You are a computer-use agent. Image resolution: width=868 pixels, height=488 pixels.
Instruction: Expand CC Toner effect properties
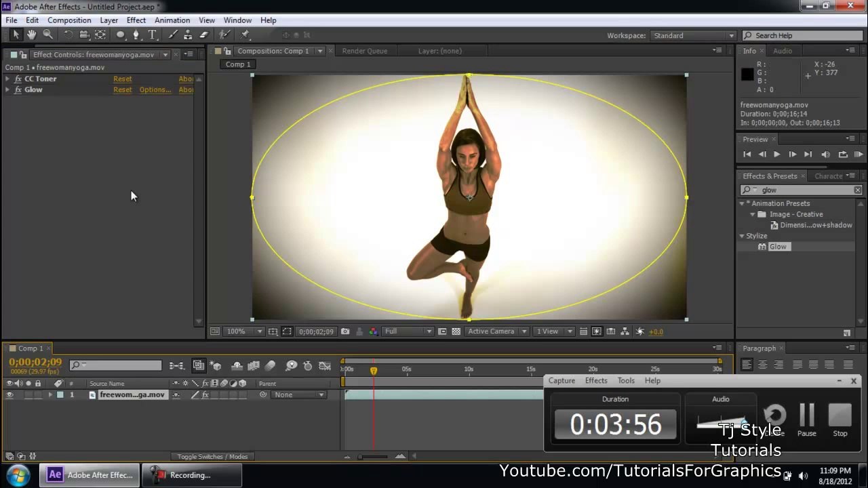pos(7,79)
